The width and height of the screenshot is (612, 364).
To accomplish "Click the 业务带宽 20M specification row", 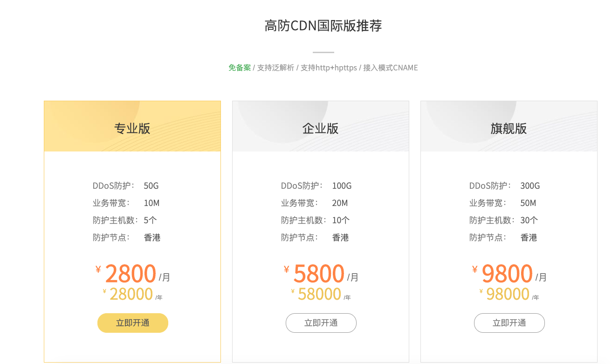I will click(315, 203).
